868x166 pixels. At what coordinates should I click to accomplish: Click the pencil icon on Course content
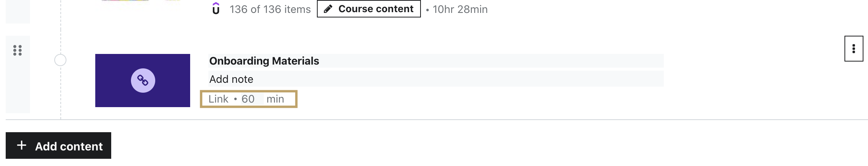tap(328, 9)
